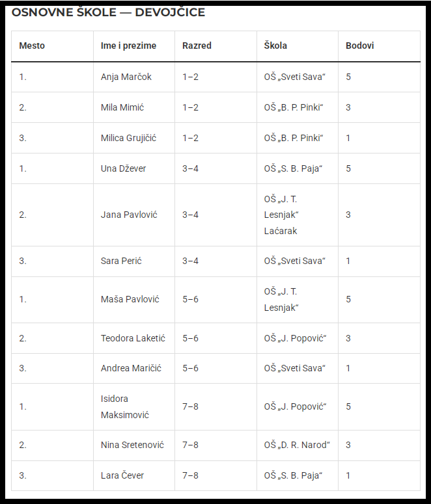Click on Maša Pavlović's name
This screenshot has width=431, height=504.
pyautogui.click(x=130, y=299)
